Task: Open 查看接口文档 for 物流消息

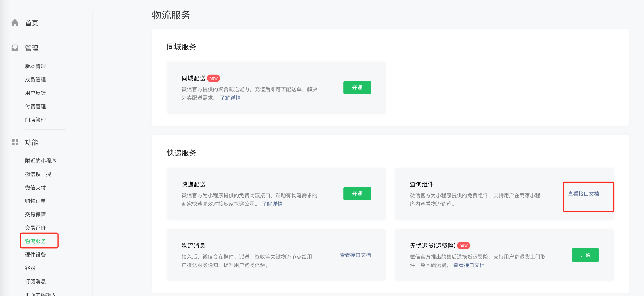Action: [x=355, y=255]
